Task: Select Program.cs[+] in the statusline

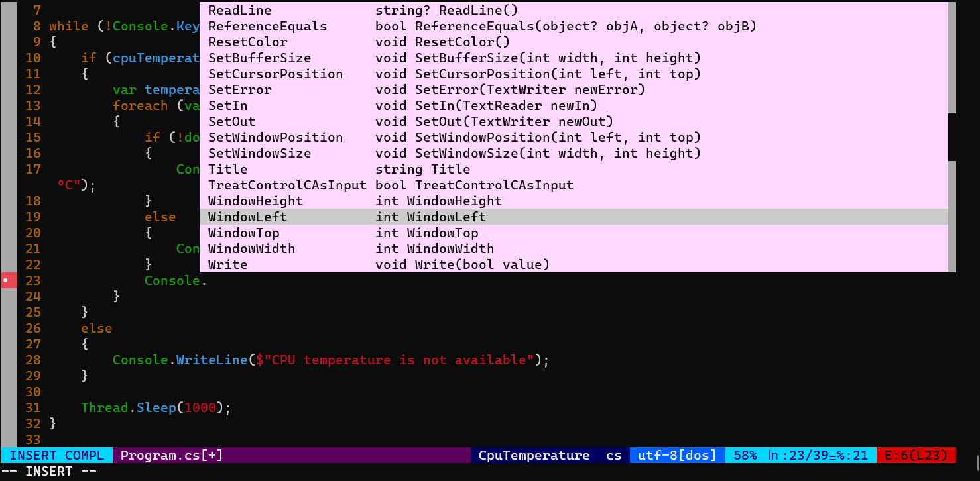Action: click(171, 455)
